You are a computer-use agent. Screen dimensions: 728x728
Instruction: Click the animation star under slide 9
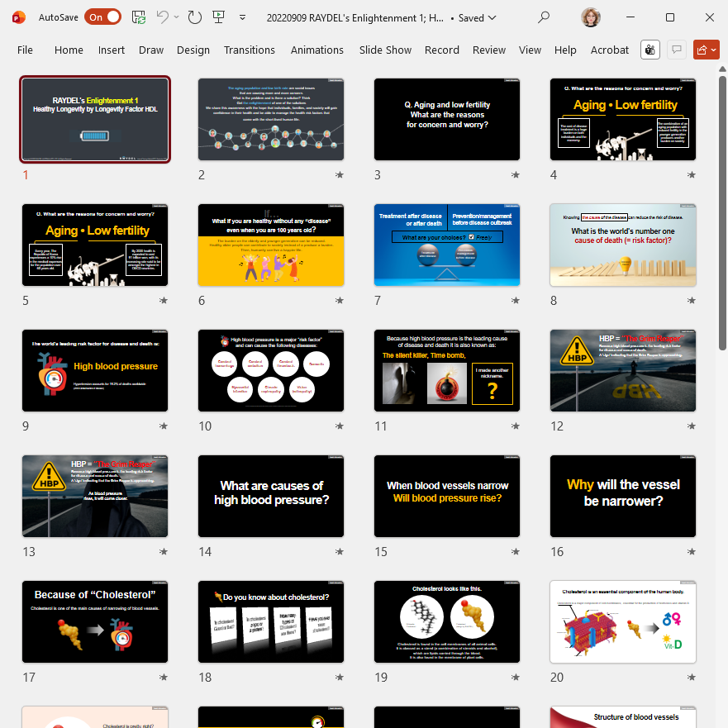(164, 426)
